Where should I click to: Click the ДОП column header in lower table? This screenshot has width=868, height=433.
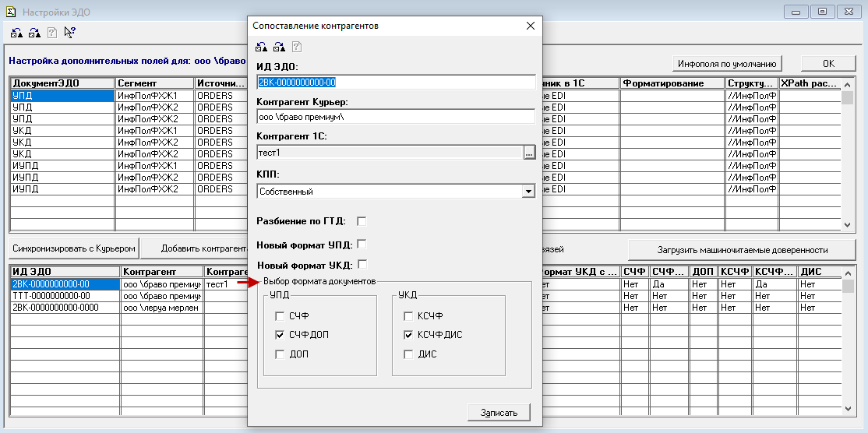click(x=704, y=272)
